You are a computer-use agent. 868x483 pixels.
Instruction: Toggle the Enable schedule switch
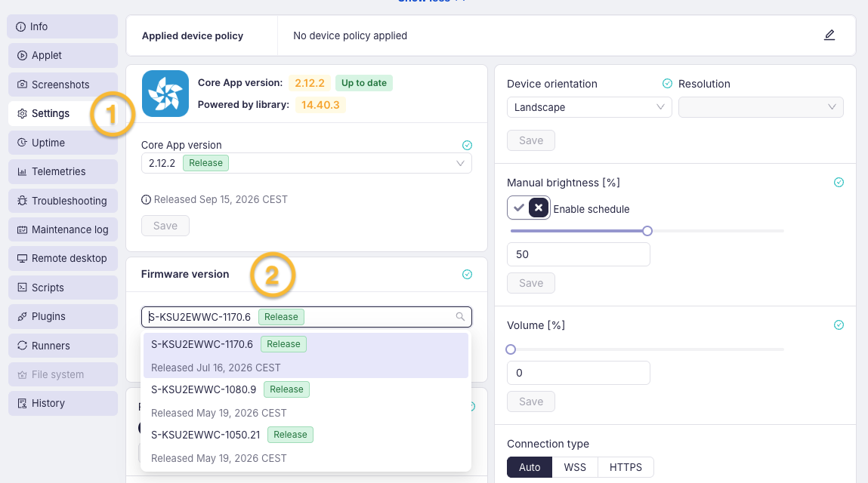[529, 208]
